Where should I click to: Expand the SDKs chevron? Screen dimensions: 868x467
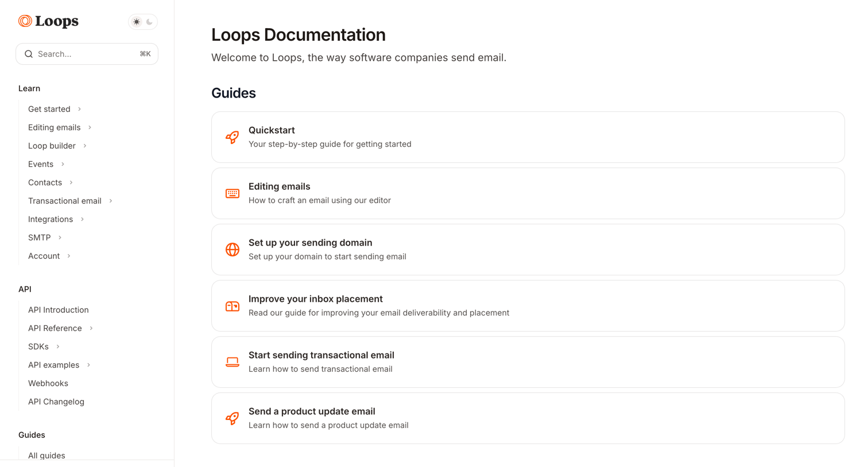(x=58, y=347)
